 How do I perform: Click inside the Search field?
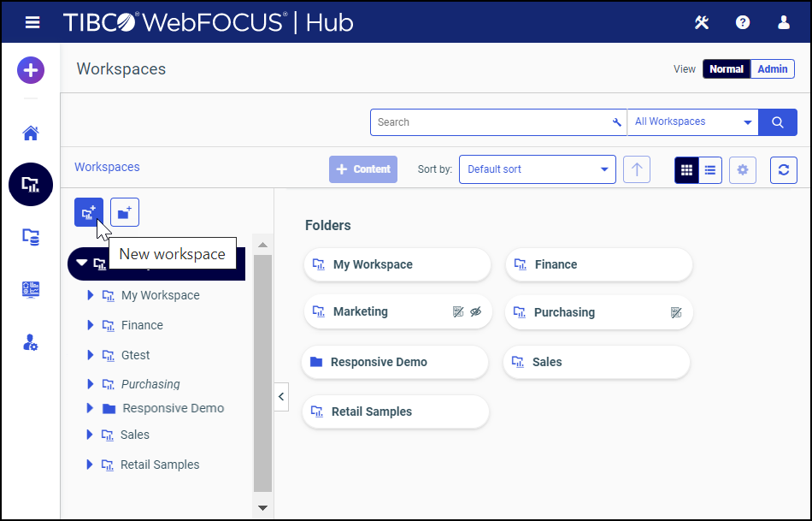[x=479, y=122]
